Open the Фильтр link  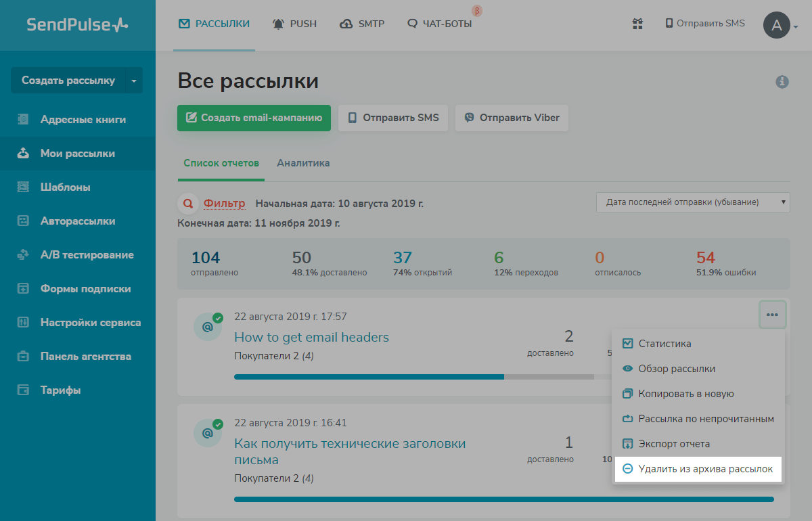tap(224, 202)
